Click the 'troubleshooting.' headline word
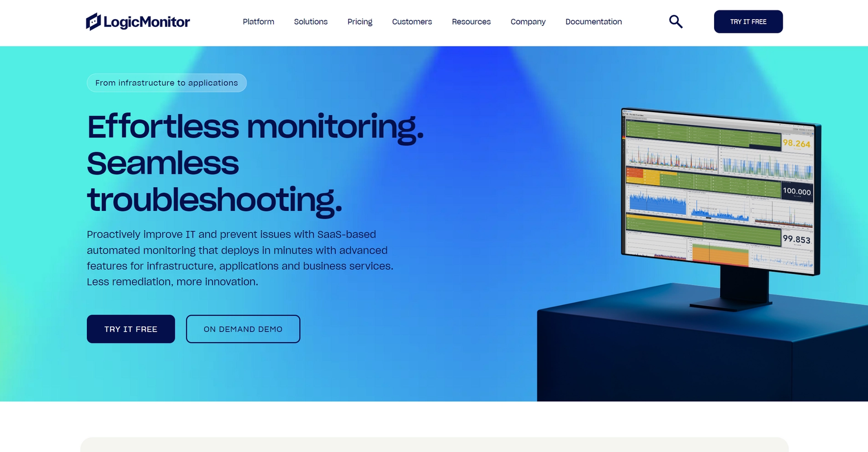 pos(214,200)
